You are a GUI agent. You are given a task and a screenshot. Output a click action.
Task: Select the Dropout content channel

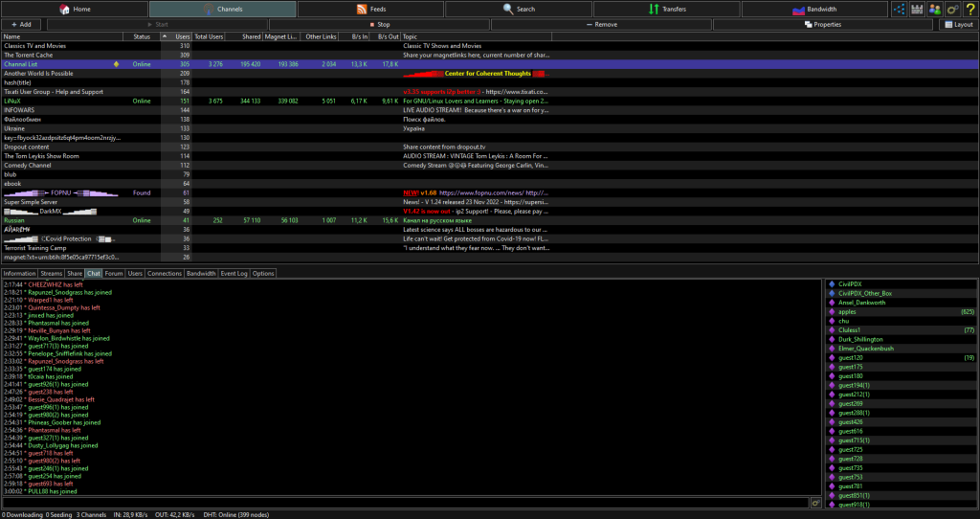489,147
